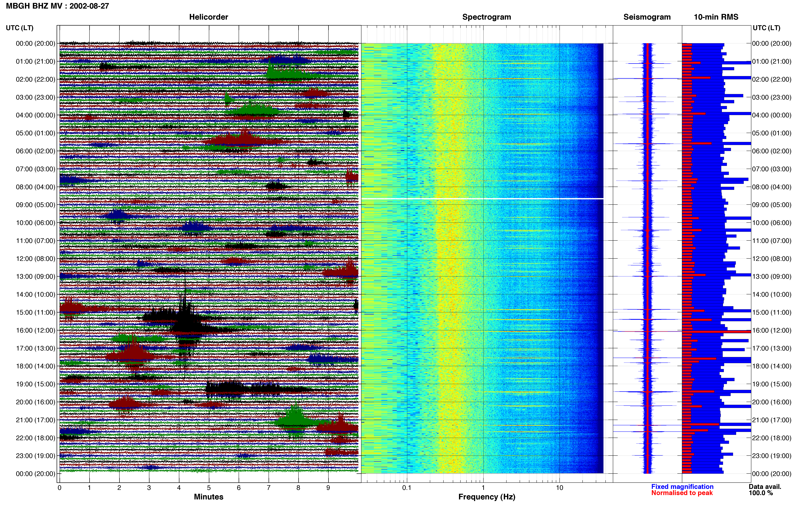Click left time label '12:00 (08:00)'
The height and width of the screenshot is (508, 812).
[x=36, y=259]
